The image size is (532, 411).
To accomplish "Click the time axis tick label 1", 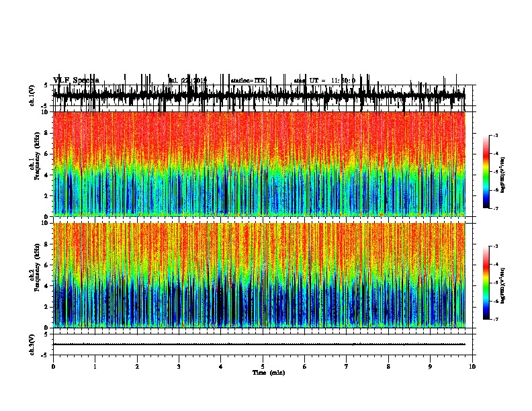I will 95,367.
